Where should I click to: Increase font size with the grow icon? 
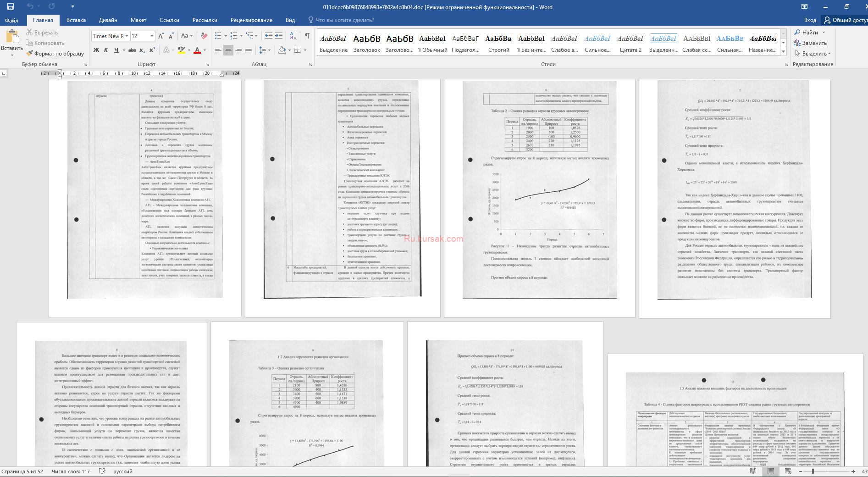coord(161,36)
